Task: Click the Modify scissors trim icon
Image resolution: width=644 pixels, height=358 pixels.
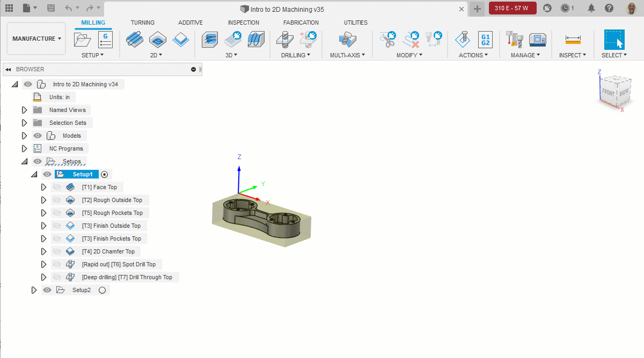Action: 387,40
